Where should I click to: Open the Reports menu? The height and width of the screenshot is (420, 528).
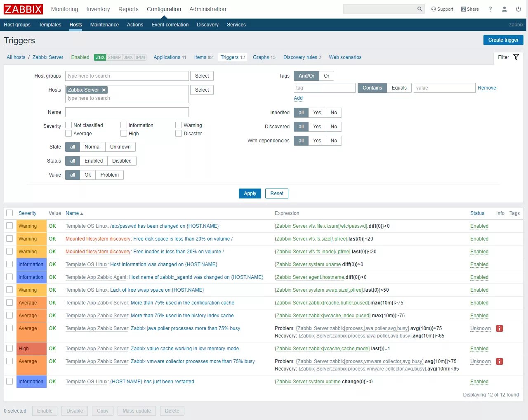tap(128, 9)
